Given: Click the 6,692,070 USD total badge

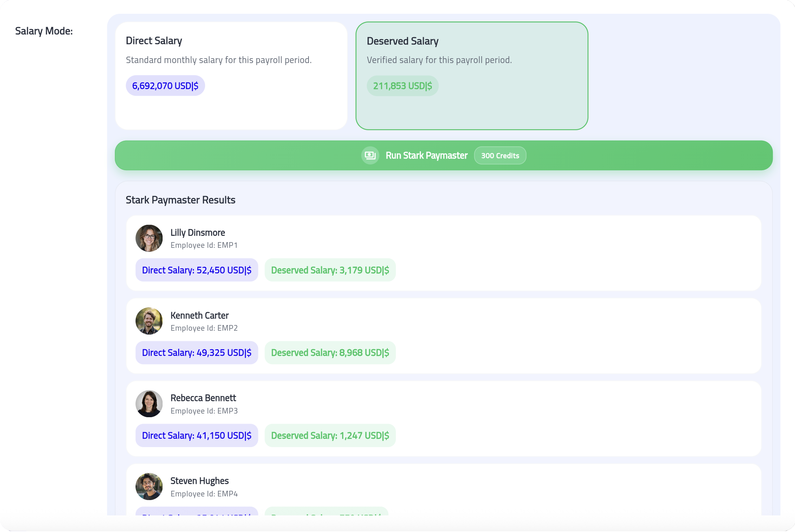Looking at the screenshot, I should pos(165,86).
